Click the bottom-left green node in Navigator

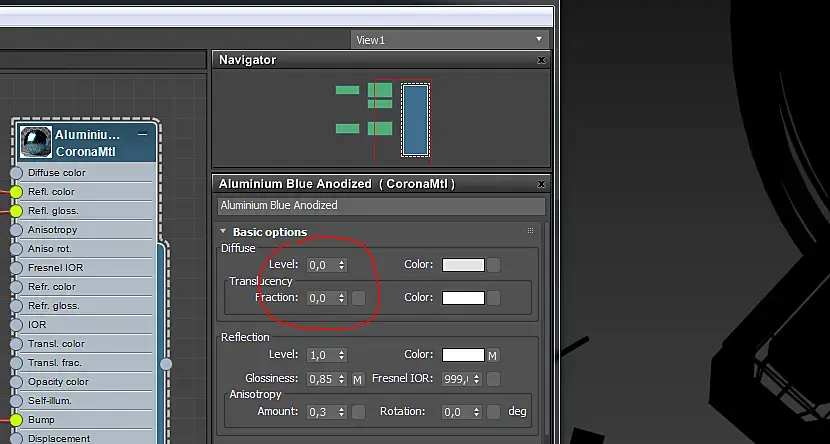tap(347, 128)
